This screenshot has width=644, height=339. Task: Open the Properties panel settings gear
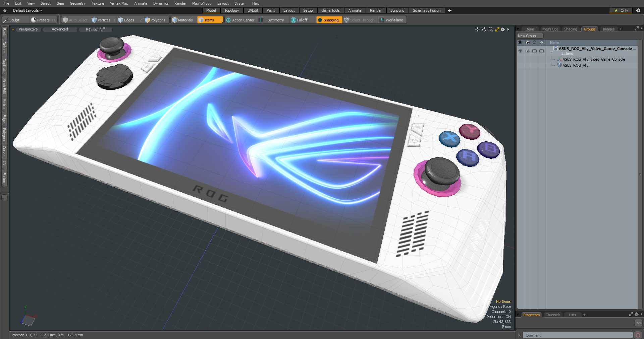tap(637, 315)
